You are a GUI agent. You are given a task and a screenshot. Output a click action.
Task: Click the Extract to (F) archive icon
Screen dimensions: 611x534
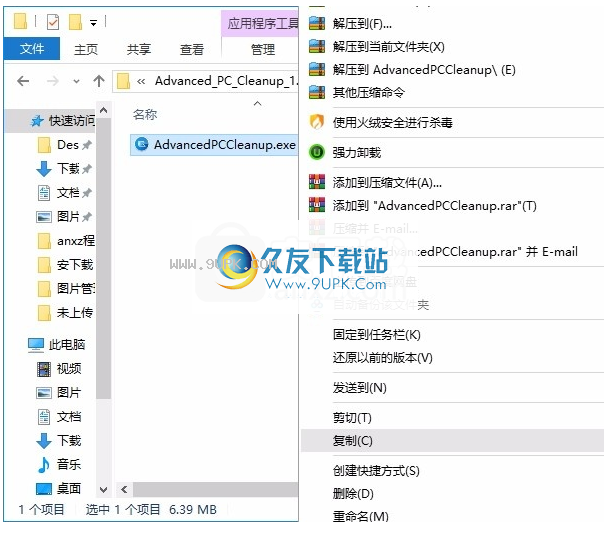[x=317, y=23]
